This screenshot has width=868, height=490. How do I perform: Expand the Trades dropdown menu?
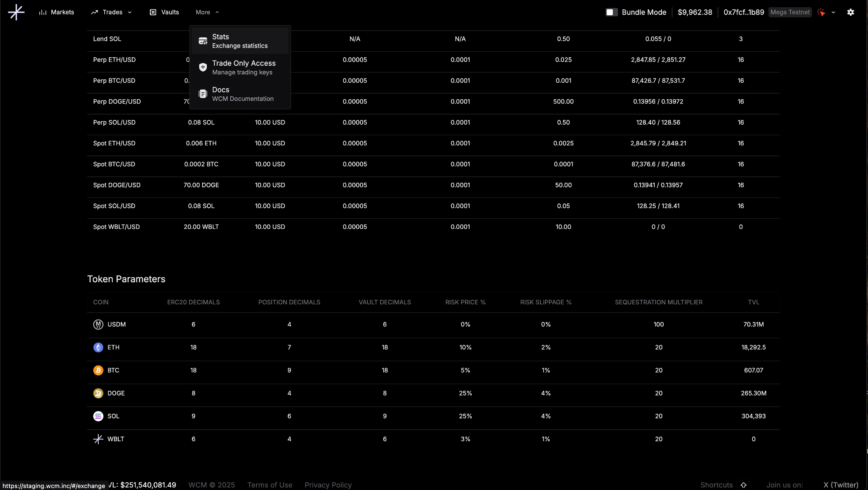point(112,12)
